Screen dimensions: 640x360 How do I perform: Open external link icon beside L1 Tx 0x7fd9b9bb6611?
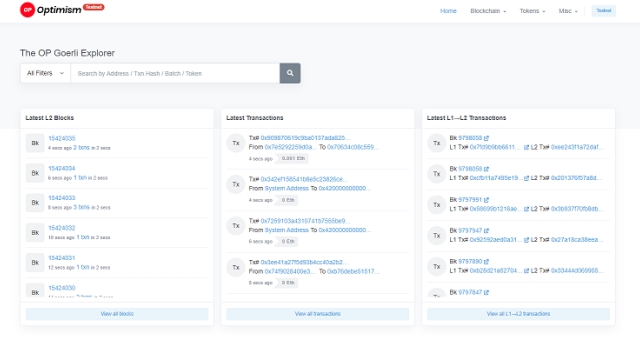point(526,147)
